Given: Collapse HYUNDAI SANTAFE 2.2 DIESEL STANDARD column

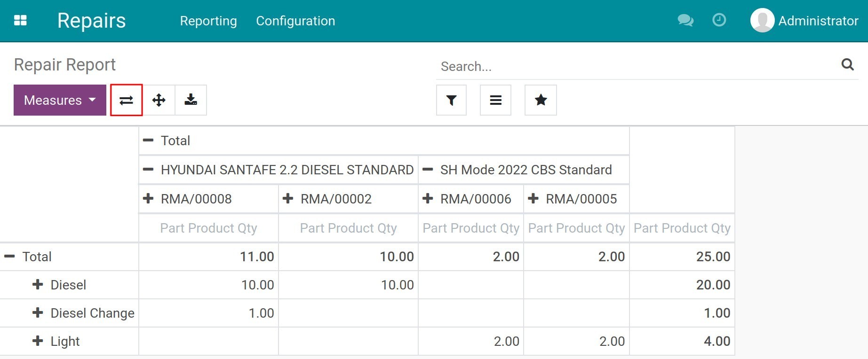Looking at the screenshot, I should tap(148, 170).
